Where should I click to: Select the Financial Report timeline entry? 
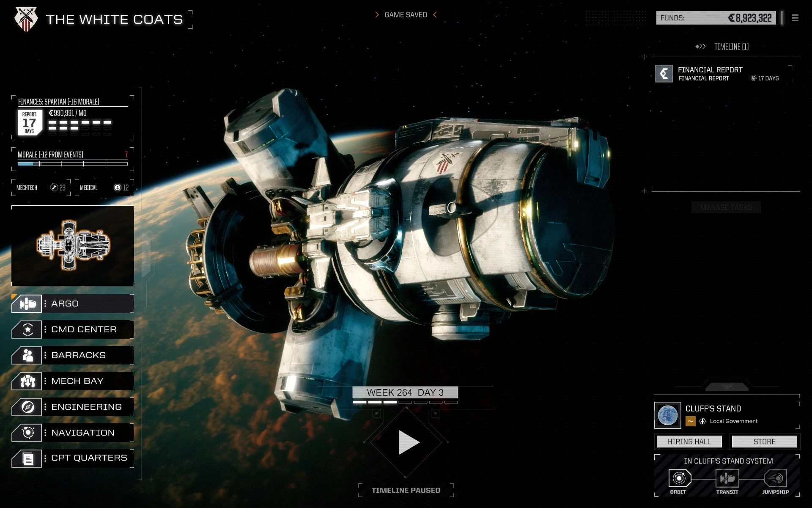click(724, 74)
